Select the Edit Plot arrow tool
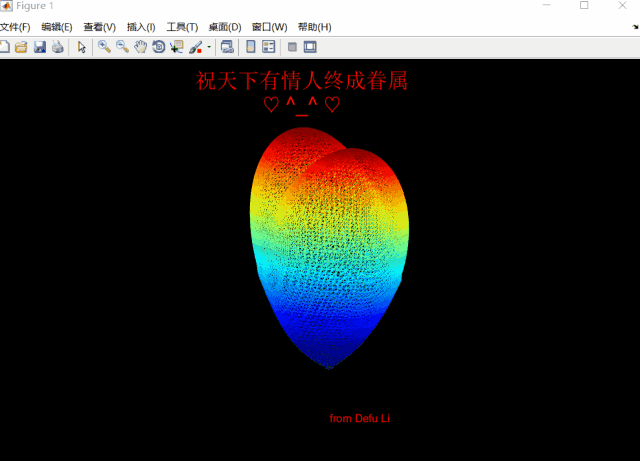 (82, 47)
